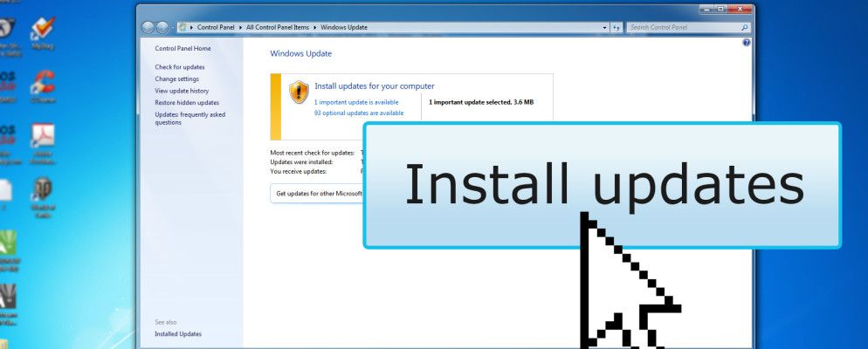868x349 pixels.
Task: Refresh the Windows Update page
Action: pos(617,27)
